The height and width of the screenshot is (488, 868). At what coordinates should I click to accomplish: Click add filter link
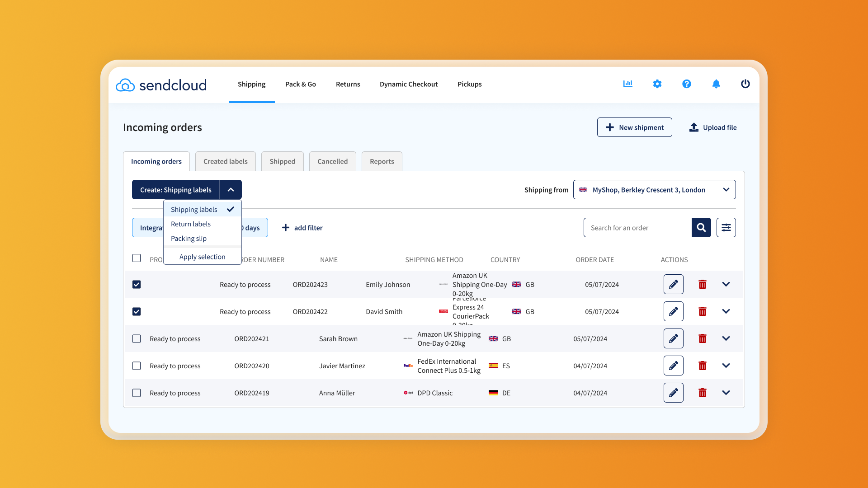pos(302,228)
